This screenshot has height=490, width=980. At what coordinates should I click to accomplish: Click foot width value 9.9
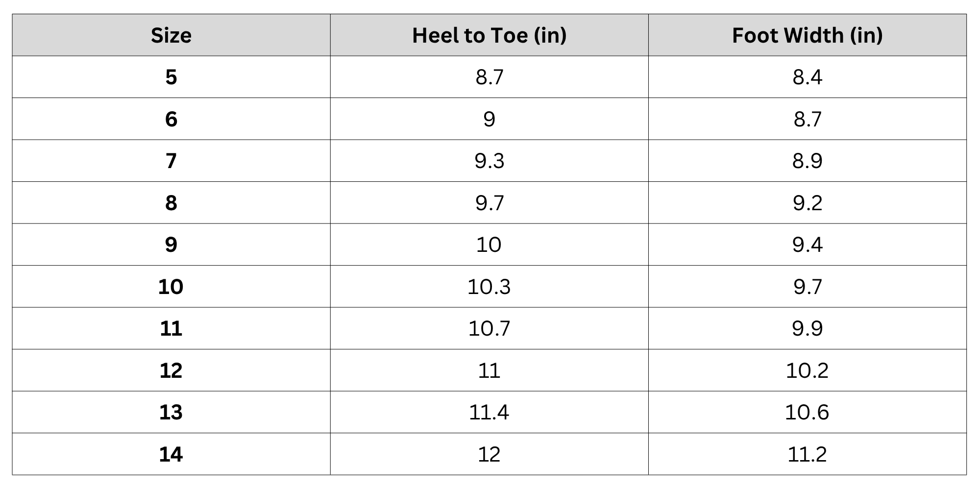[x=807, y=328]
